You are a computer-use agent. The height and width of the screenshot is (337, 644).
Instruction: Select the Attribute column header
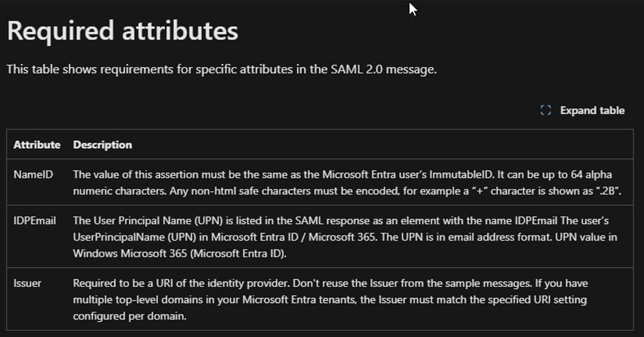tap(37, 145)
